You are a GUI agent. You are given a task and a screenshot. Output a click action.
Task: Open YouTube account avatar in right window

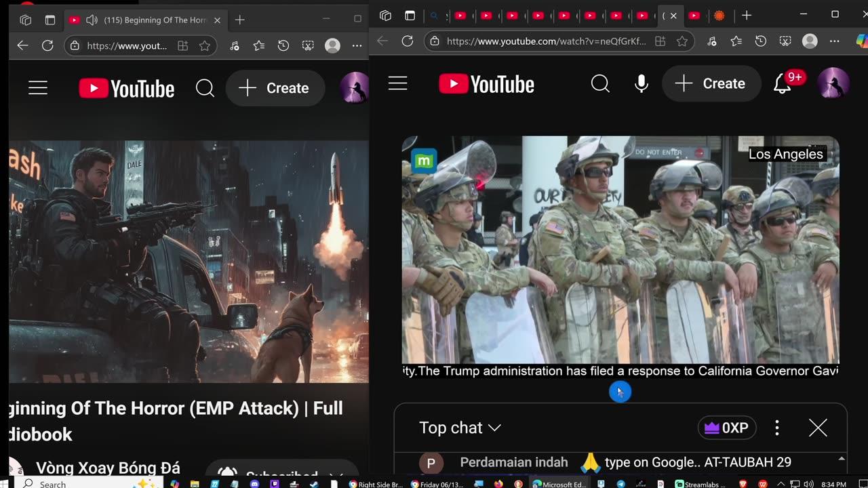[833, 83]
